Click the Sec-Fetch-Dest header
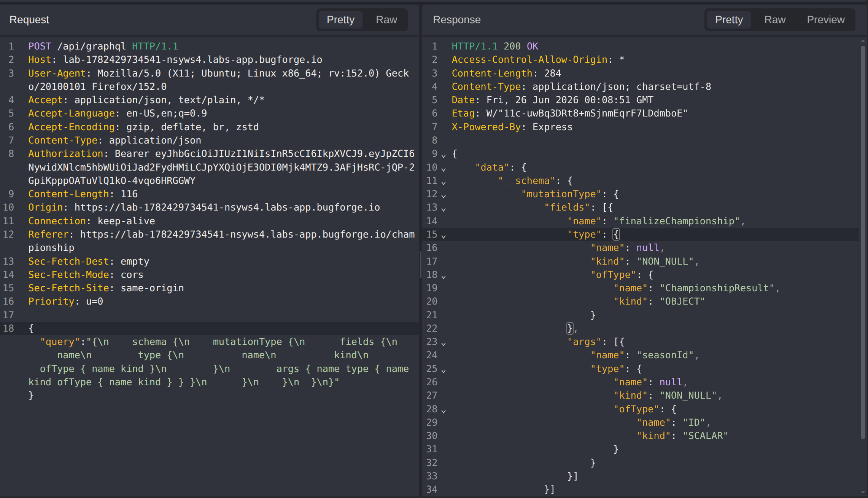 click(89, 262)
